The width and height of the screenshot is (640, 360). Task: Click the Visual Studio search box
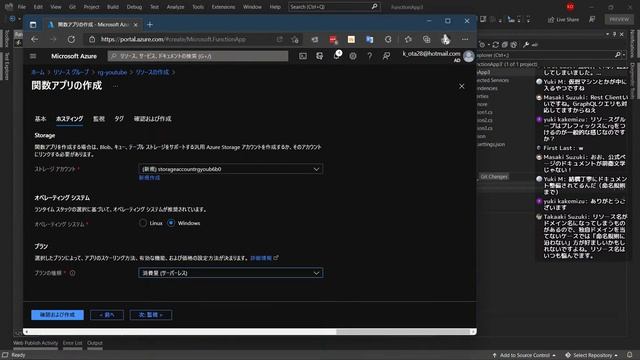pos(334,7)
